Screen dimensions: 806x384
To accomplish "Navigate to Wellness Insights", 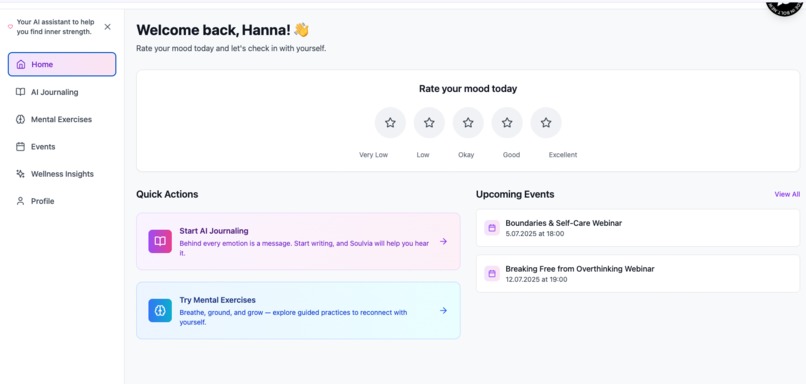I will 62,174.
